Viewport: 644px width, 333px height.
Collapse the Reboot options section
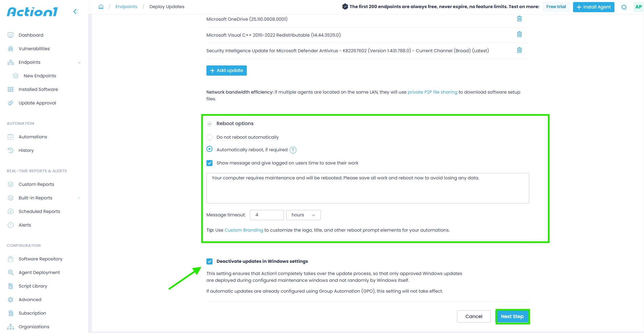[209, 124]
